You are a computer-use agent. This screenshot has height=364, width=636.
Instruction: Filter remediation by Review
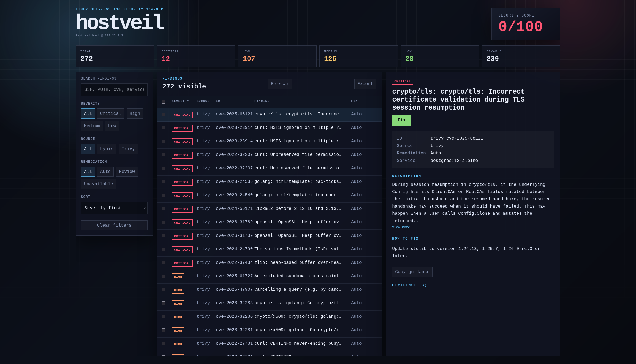[127, 172]
